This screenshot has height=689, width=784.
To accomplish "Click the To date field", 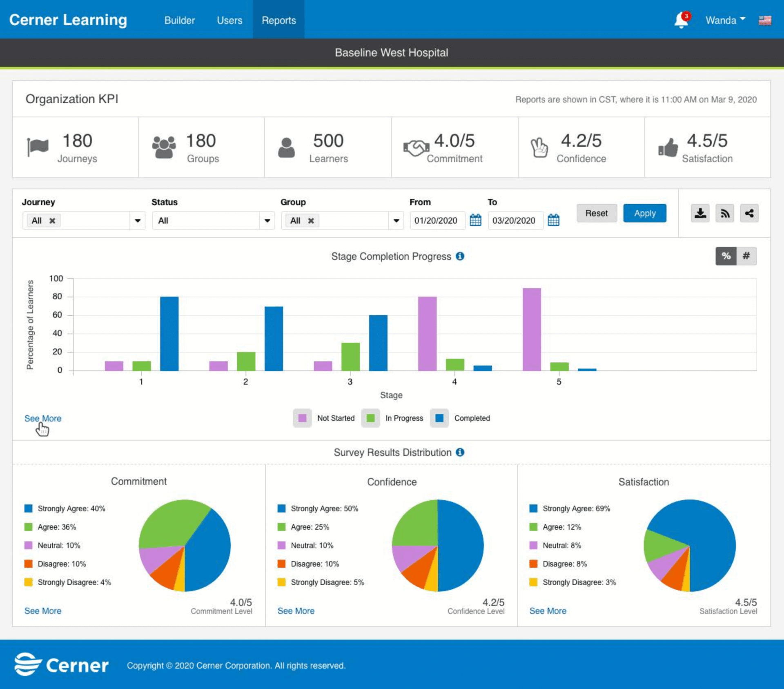I will coord(516,221).
